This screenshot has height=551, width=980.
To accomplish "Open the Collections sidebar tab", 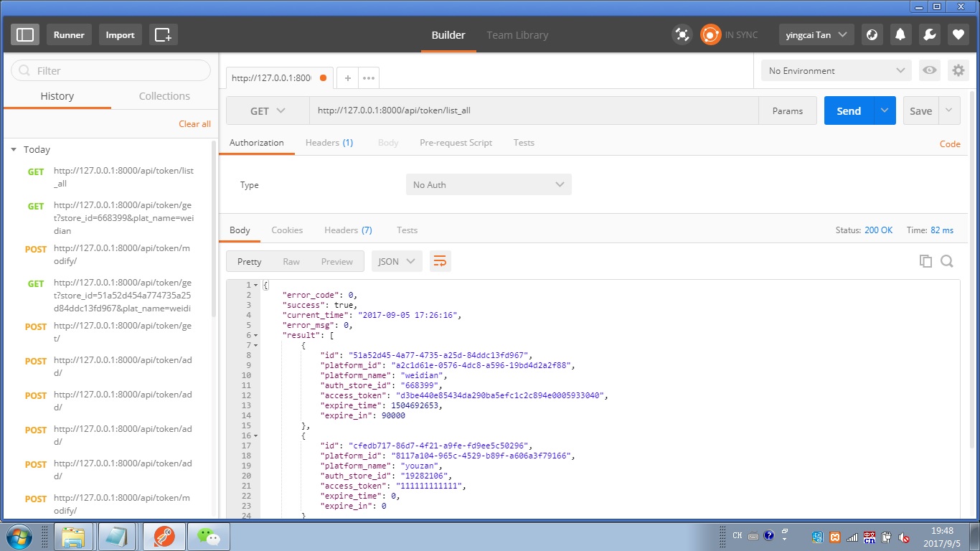I will click(164, 96).
